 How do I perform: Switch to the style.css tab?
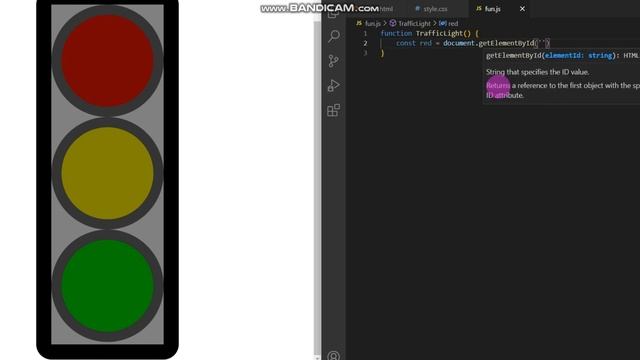point(435,9)
